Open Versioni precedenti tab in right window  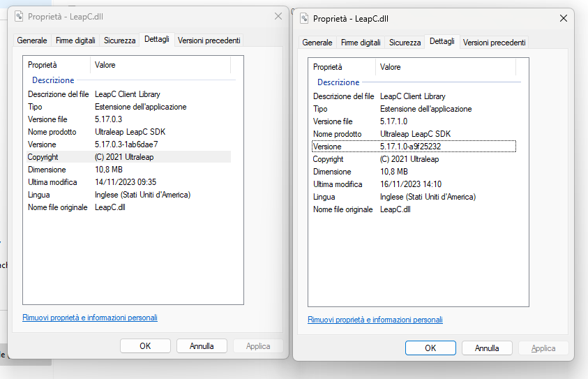[x=495, y=43]
